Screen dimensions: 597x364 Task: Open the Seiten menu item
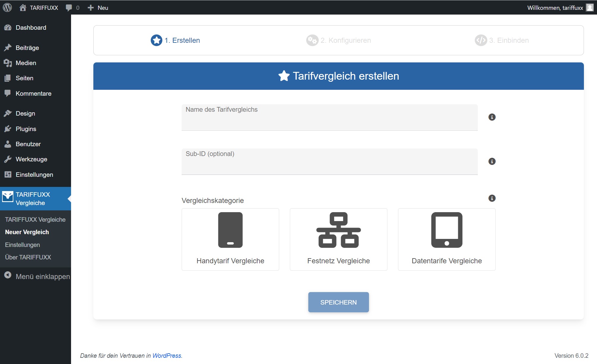click(35, 78)
